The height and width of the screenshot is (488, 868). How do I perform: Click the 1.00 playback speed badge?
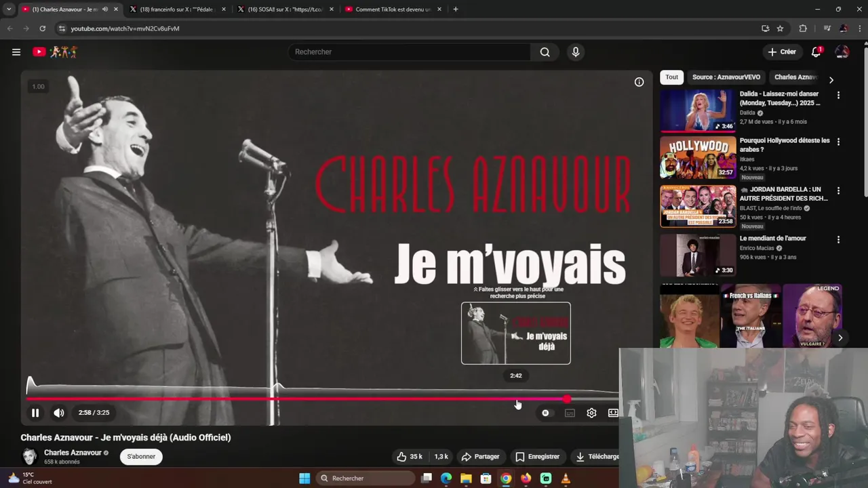(x=38, y=86)
